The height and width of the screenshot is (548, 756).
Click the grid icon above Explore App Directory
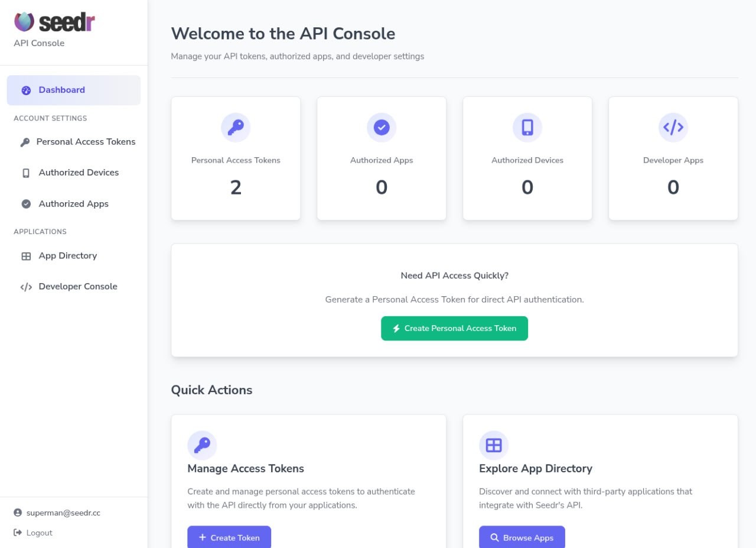(494, 445)
